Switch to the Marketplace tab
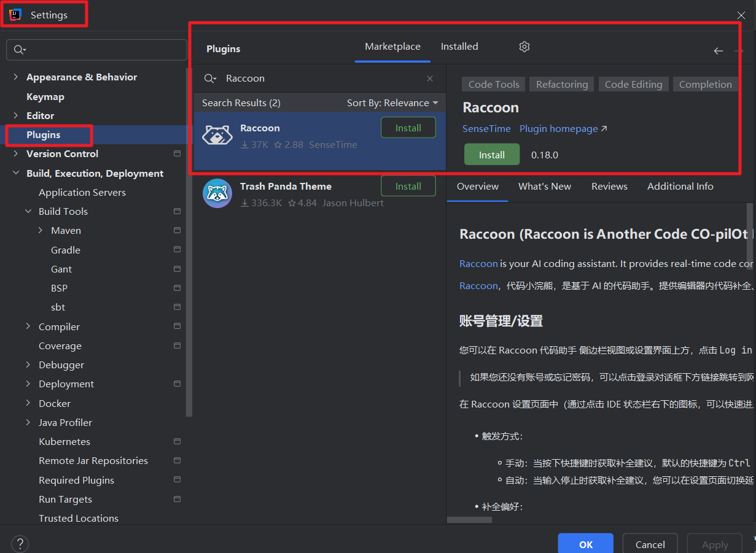This screenshot has height=553, width=756. coord(392,47)
